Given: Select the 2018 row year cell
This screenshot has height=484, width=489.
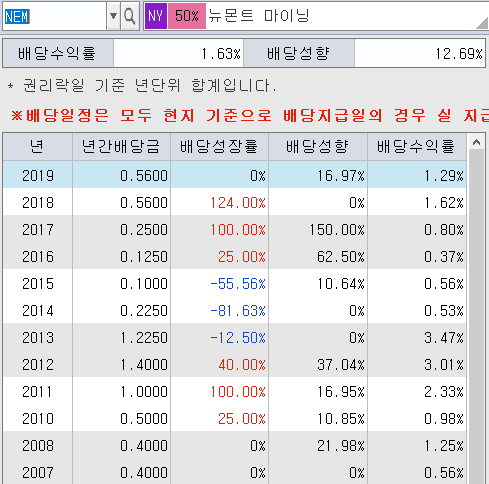Looking at the screenshot, I should click(x=38, y=203).
